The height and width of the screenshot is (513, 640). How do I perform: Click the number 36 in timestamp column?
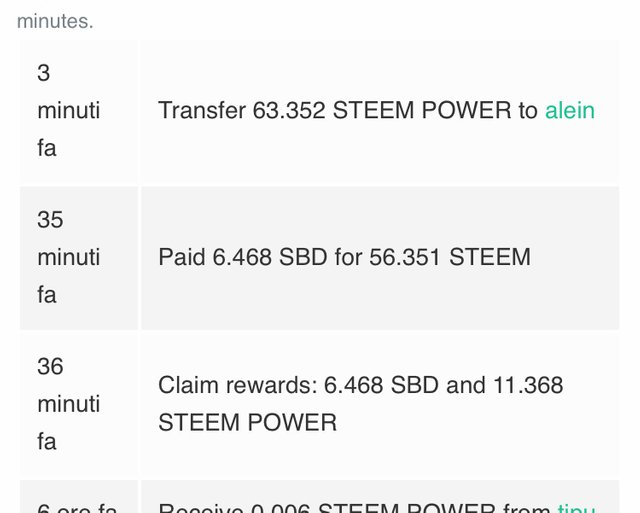point(50,366)
